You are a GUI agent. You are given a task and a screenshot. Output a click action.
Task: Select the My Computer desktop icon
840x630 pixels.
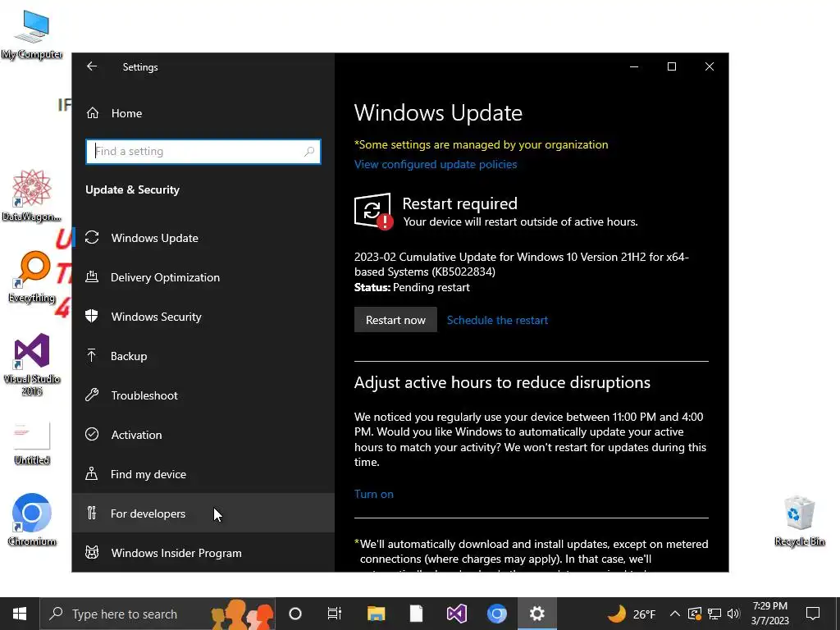[32, 35]
